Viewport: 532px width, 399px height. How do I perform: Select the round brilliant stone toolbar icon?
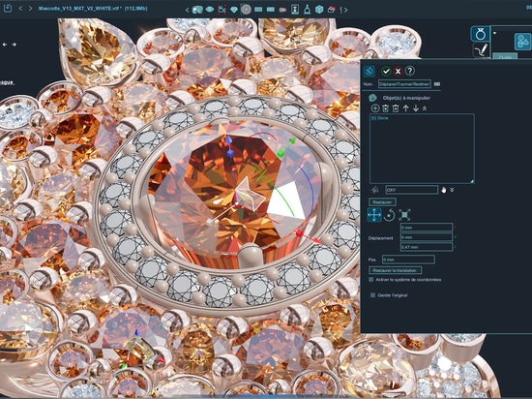coord(246,10)
